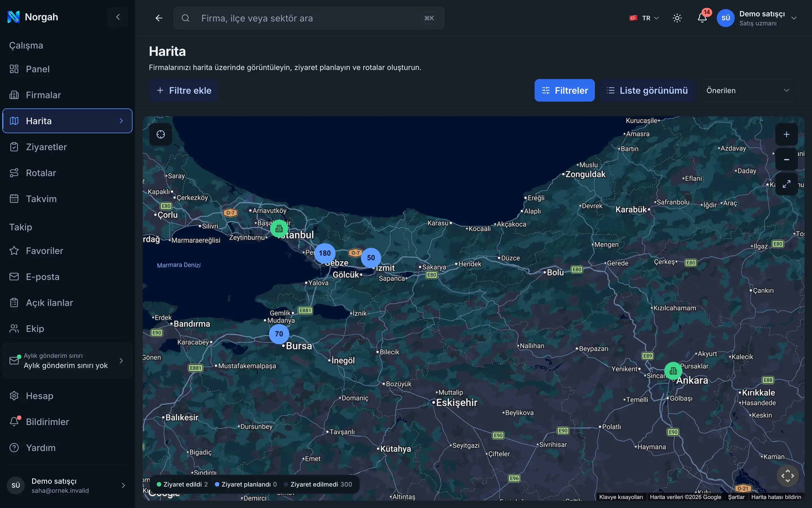Open Bildirimler in the sidebar
812x508 pixels.
[x=67, y=422]
